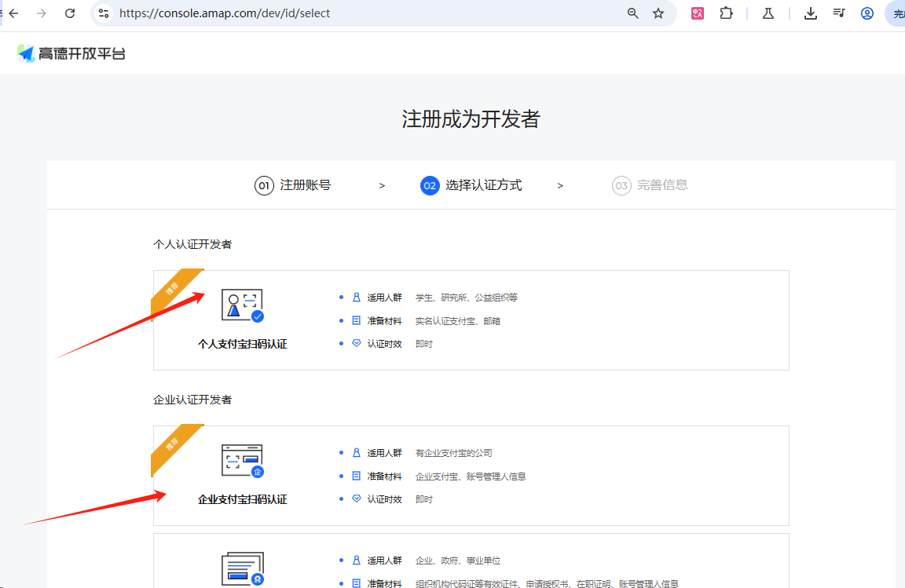Click 认证时效 diamond icon in enterprise Alipay card
This screenshot has height=588, width=905.
tap(357, 499)
